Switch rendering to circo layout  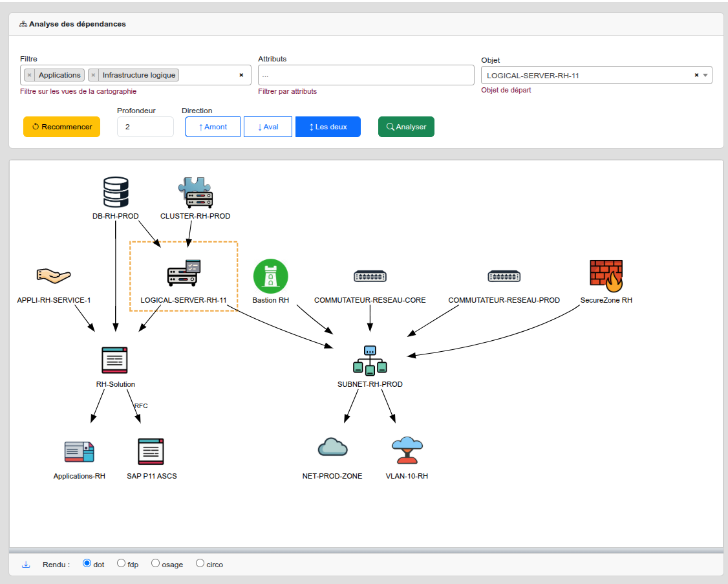200,563
